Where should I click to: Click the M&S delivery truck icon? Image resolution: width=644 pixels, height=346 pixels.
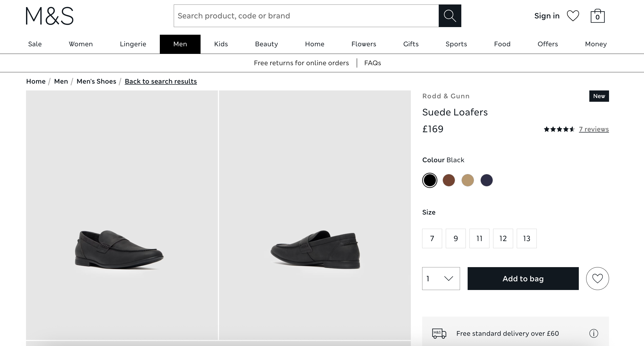point(439,333)
